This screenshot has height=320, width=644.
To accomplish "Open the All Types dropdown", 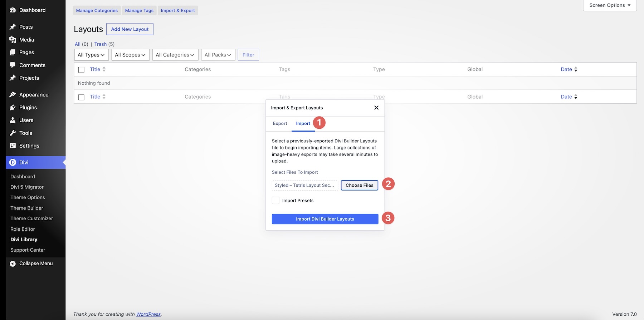I will (91, 55).
